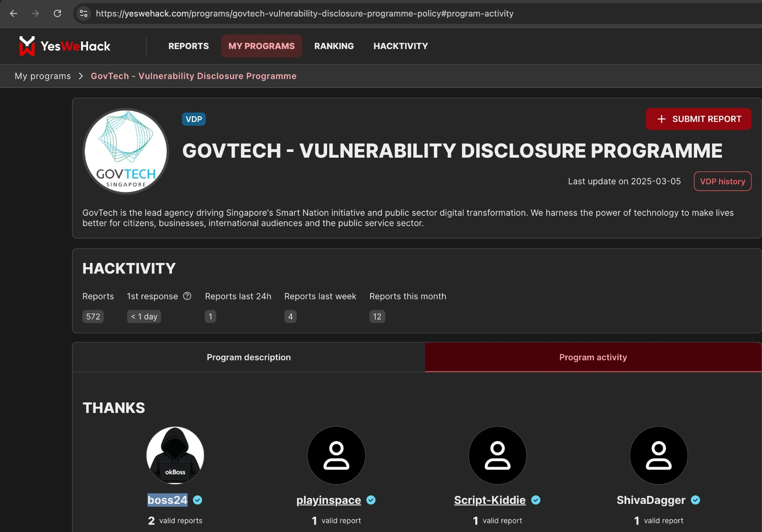The height and width of the screenshot is (532, 762).
Task: Click playinspace's verified badge
Action: pos(371,500)
